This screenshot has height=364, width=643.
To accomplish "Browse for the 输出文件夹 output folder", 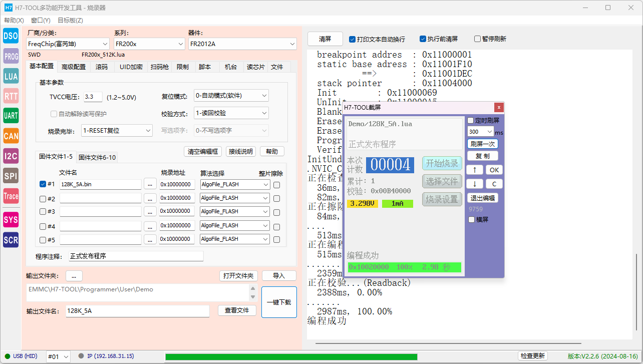I will tap(74, 276).
